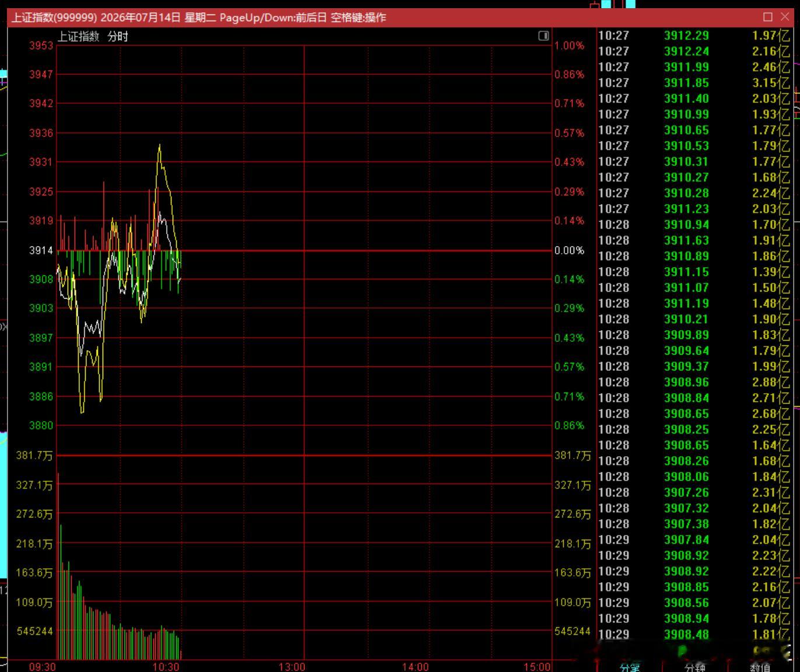Click the 3880 price axis label
The width and height of the screenshot is (800, 672).
[x=41, y=425]
